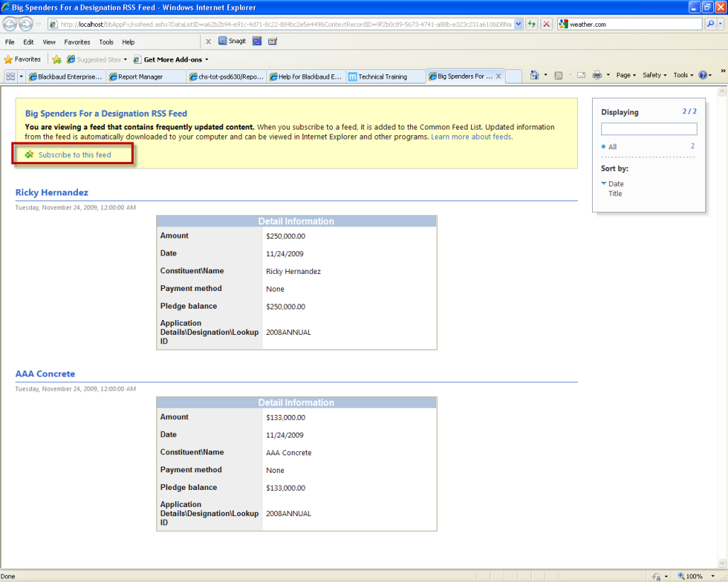Click the Home icon in command bar
The image size is (728, 582).
point(535,75)
